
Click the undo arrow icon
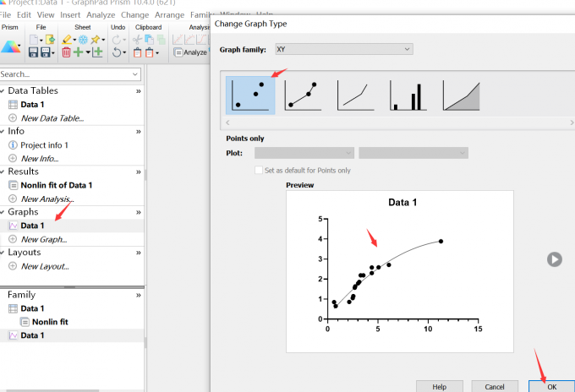[116, 52]
